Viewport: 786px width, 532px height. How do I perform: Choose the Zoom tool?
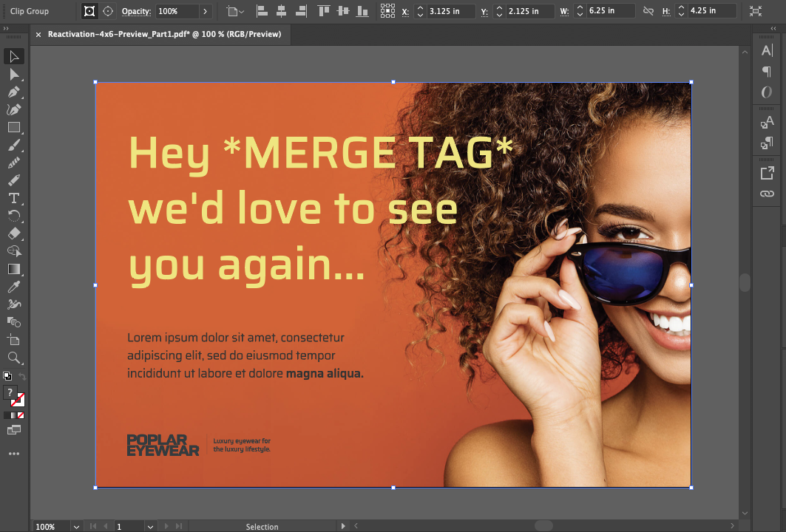pos(13,358)
